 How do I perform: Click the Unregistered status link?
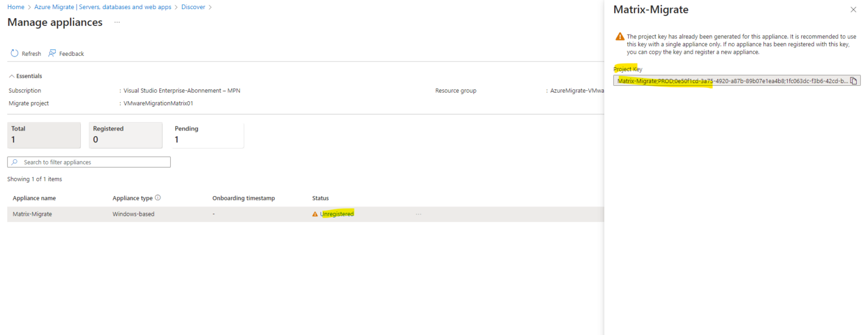tap(336, 214)
